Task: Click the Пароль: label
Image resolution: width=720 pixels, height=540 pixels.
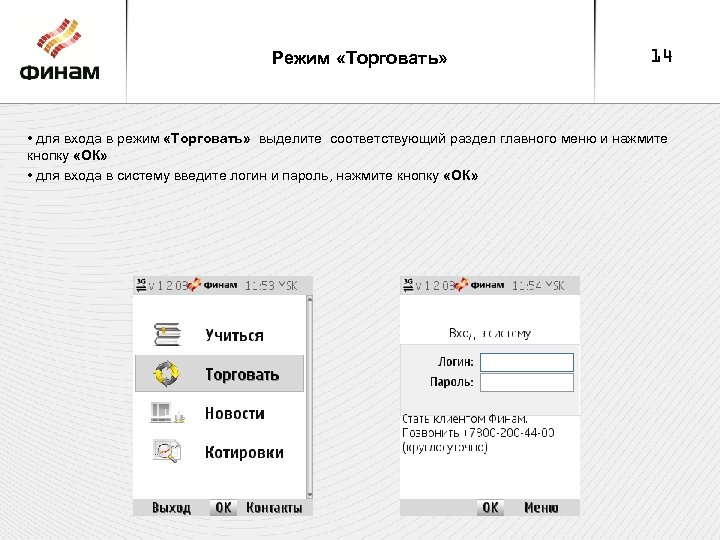Action: point(452,382)
